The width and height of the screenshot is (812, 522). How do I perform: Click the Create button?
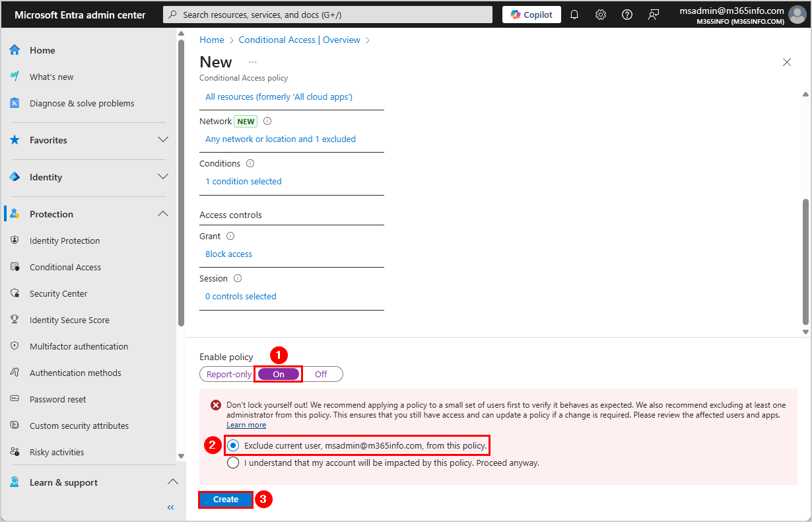pos(226,500)
